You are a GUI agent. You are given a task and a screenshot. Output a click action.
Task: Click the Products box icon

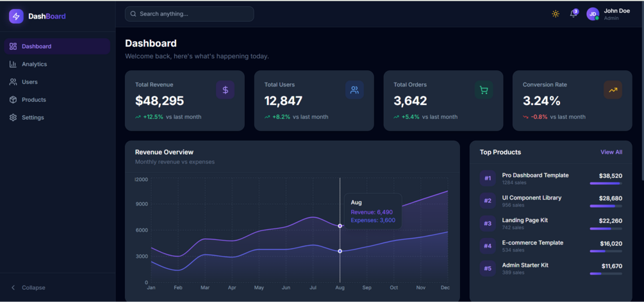click(x=13, y=100)
